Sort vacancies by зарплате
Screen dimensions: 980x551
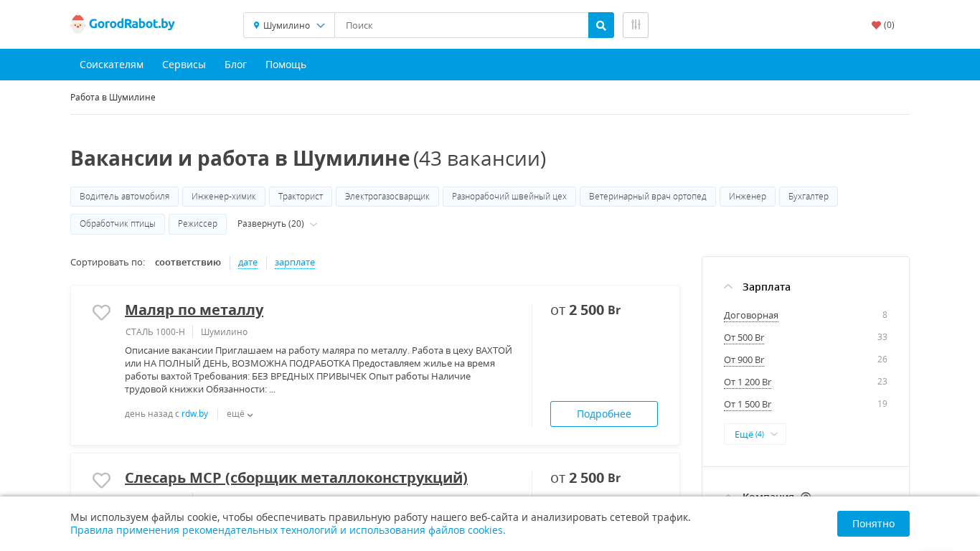pos(294,263)
